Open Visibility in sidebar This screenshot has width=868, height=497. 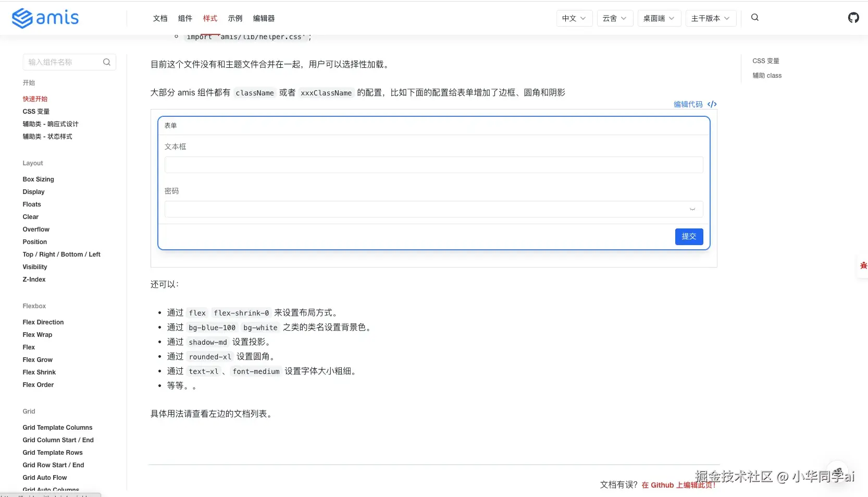point(35,267)
